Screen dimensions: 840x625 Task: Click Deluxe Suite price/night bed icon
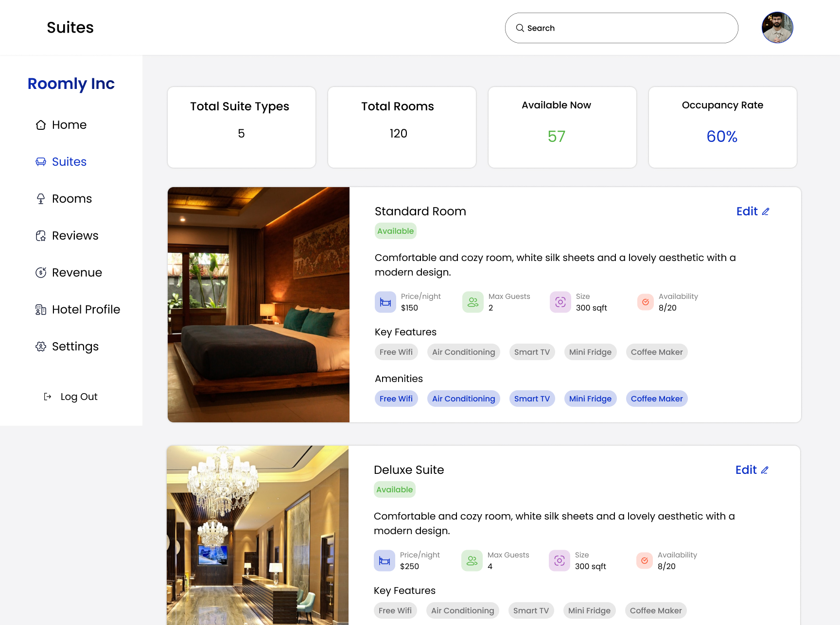pos(385,561)
